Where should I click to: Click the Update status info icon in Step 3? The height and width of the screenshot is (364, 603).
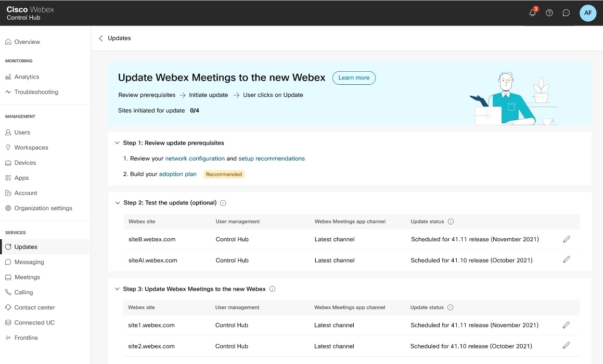pyautogui.click(x=451, y=307)
